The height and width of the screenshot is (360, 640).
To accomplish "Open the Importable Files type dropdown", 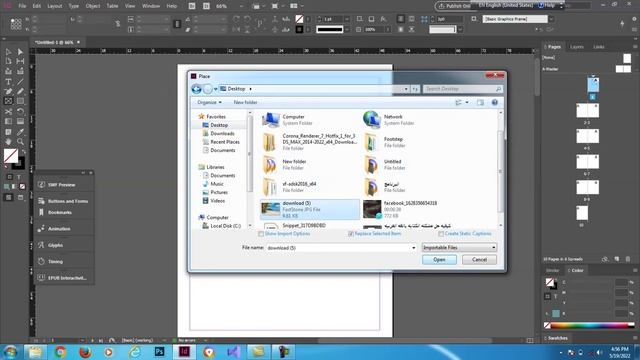I will point(459,247).
